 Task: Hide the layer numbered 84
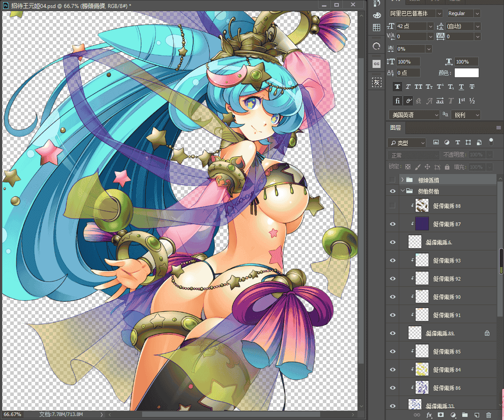pos(393,369)
